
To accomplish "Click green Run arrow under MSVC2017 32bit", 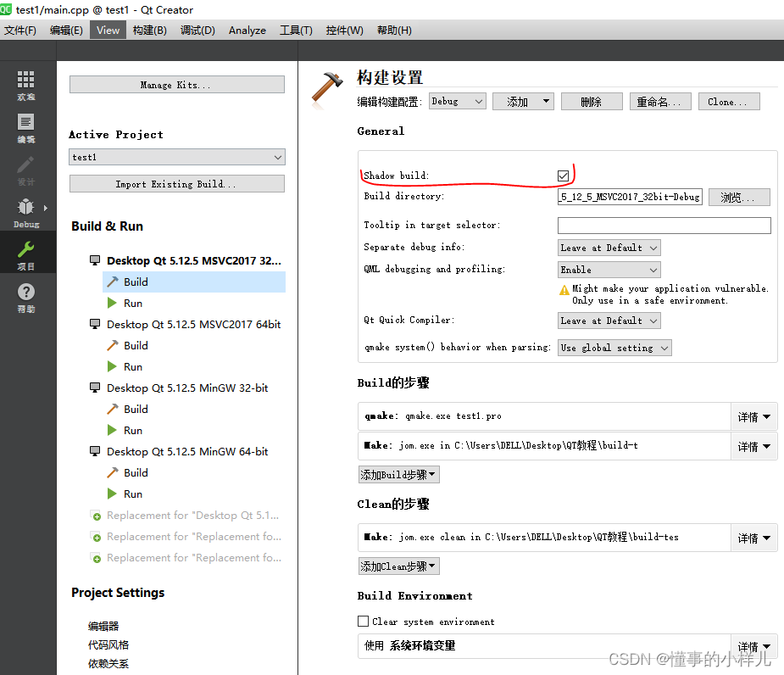I will (112, 303).
